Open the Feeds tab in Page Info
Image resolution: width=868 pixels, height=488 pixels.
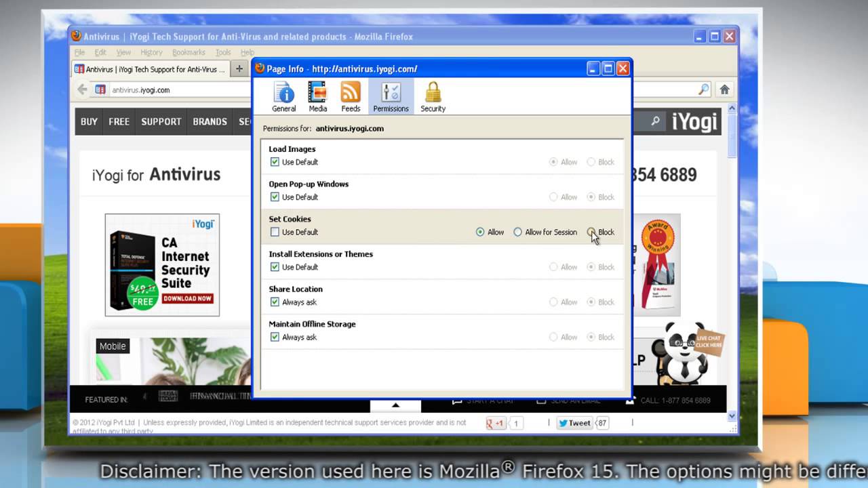point(351,96)
